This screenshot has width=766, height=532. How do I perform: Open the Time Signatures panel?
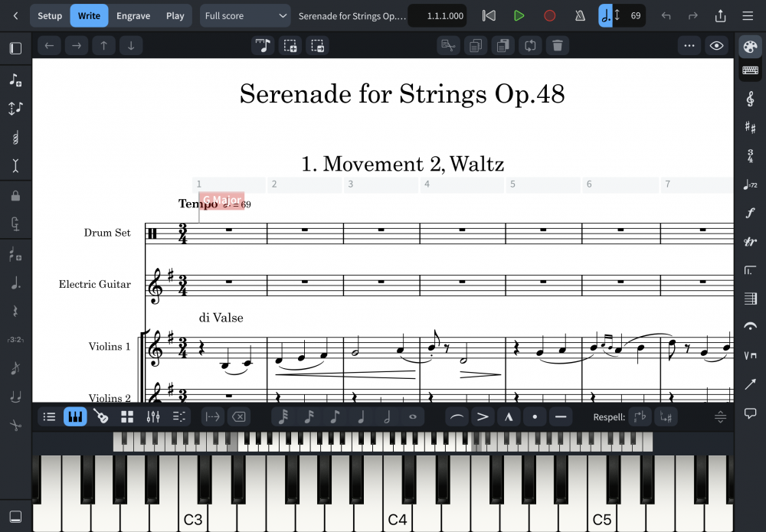[750, 155]
